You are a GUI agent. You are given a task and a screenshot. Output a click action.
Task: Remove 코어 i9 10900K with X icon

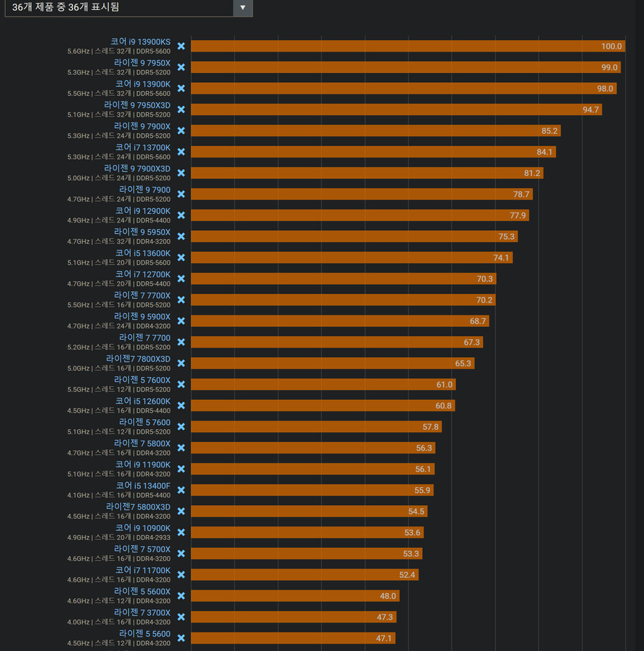pyautogui.click(x=181, y=532)
